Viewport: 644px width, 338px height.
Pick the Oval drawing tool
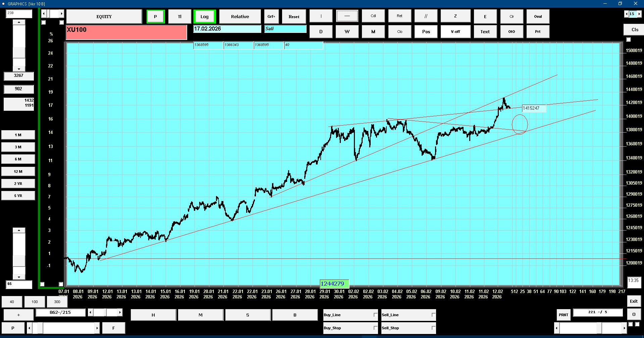pos(538,16)
